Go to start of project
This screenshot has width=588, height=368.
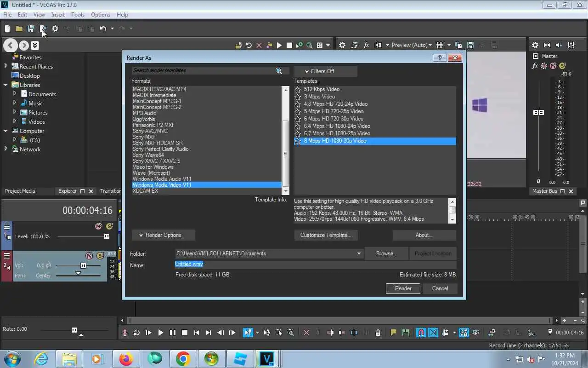tap(196, 333)
